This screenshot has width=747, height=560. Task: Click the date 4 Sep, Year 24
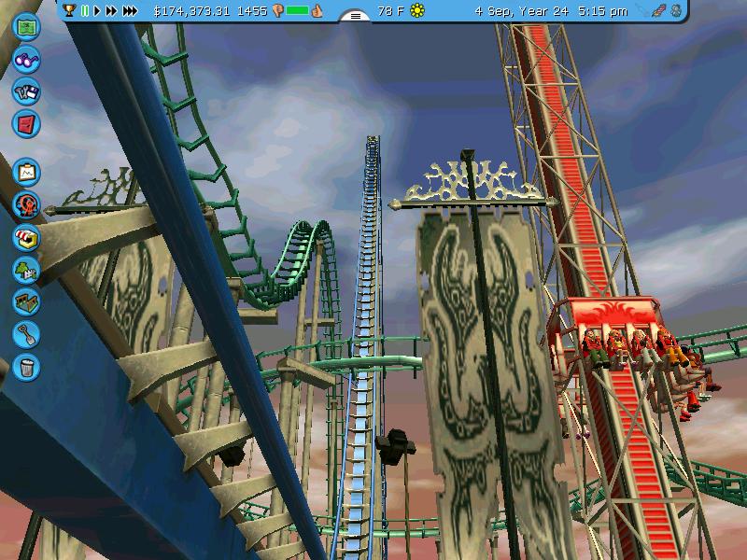(522, 11)
